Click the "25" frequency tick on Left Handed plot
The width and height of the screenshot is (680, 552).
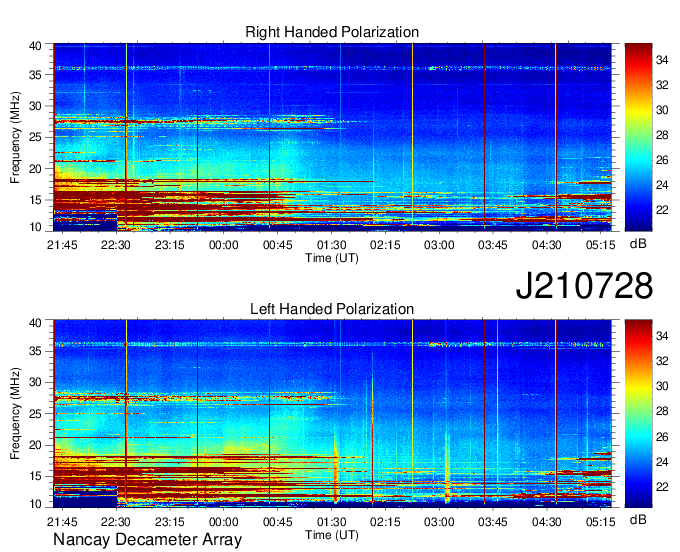coord(35,414)
